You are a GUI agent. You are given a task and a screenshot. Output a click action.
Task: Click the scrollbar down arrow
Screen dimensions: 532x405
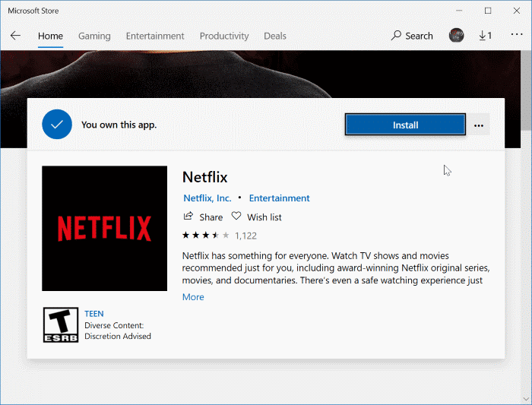click(526, 399)
